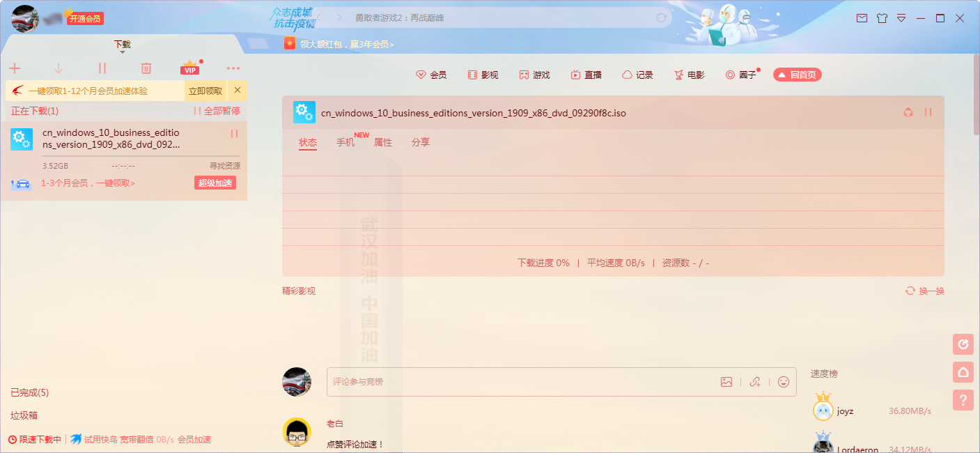Image resolution: width=980 pixels, height=453 pixels.
Task: Open the gift box icon in the title bar
Action: pyautogui.click(x=882, y=18)
